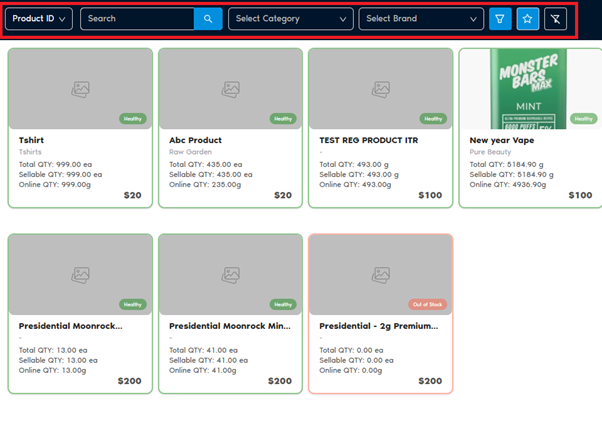Screen dimensions: 602x428
Task: Click Online QTY: 4936.90g text
Action: (508, 185)
